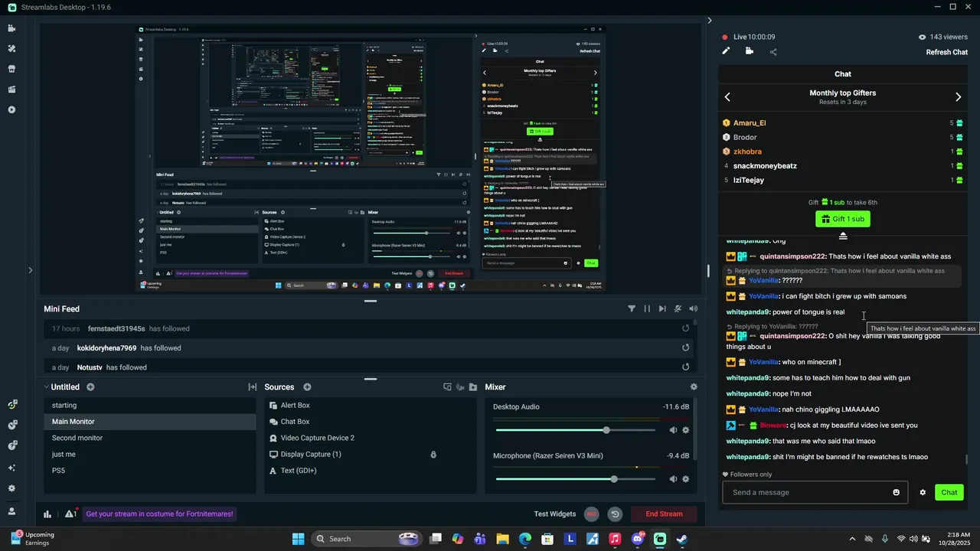Viewport: 980px width, 551px height.
Task: Select the just me scene
Action: 149,455
